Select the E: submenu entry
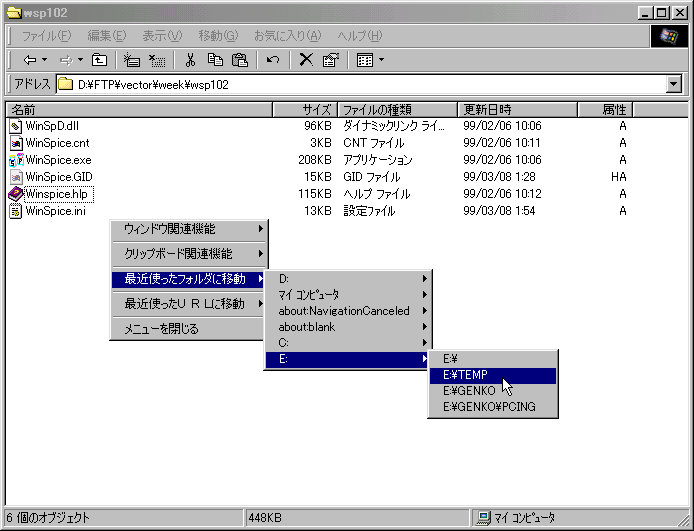Image resolution: width=694 pixels, height=531 pixels. pos(348,359)
